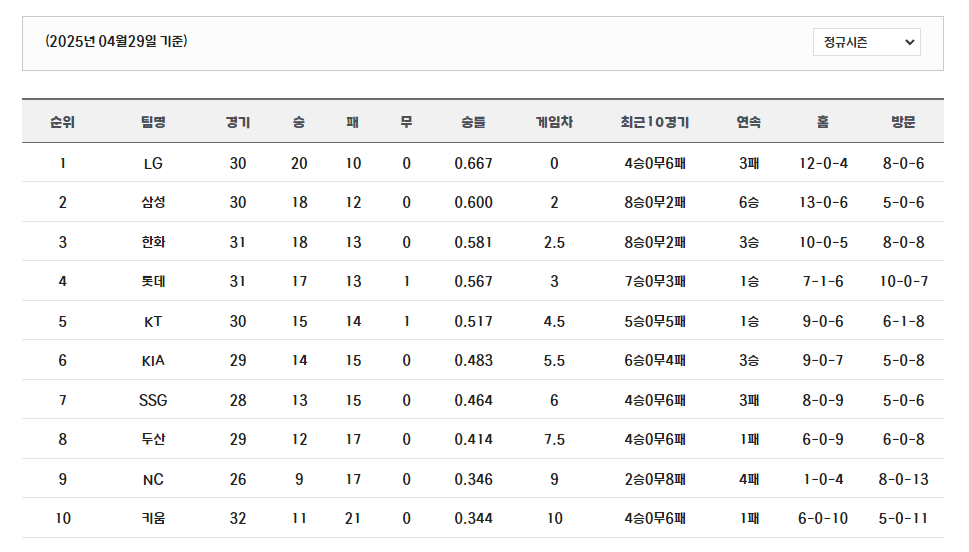Select the 롯데 team name
The image size is (969, 552).
pyautogui.click(x=153, y=281)
